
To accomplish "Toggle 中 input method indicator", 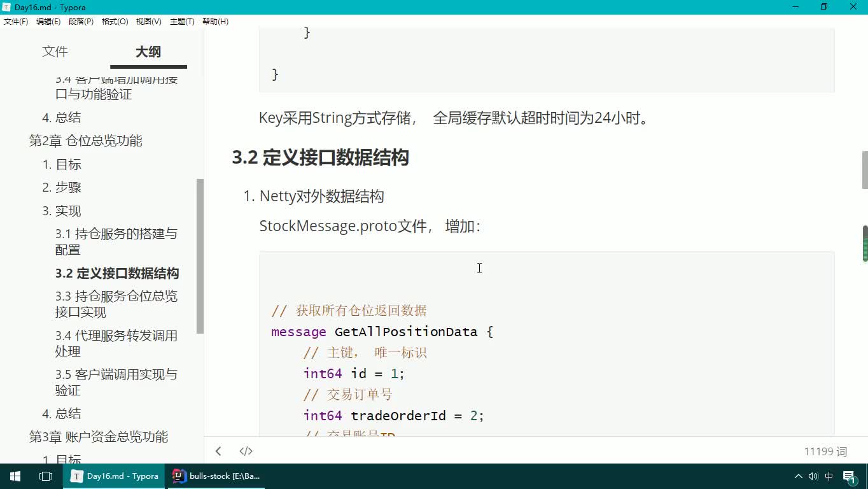I will (829, 476).
